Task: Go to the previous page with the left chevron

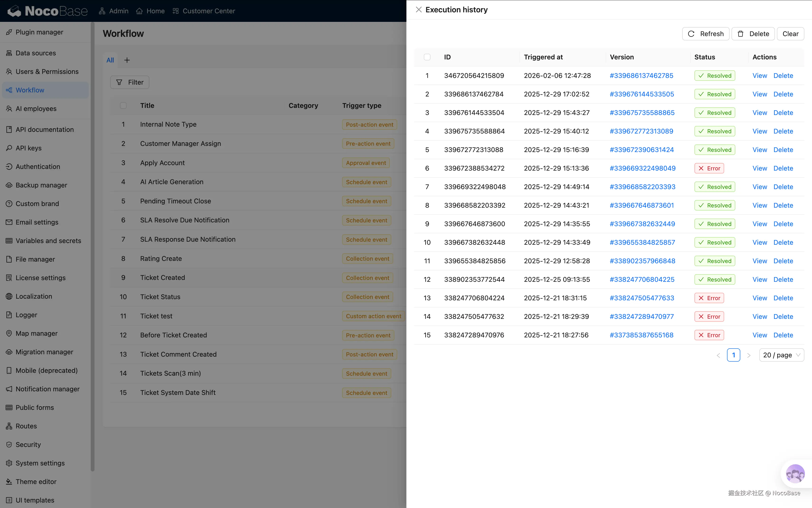Action: 718,355
